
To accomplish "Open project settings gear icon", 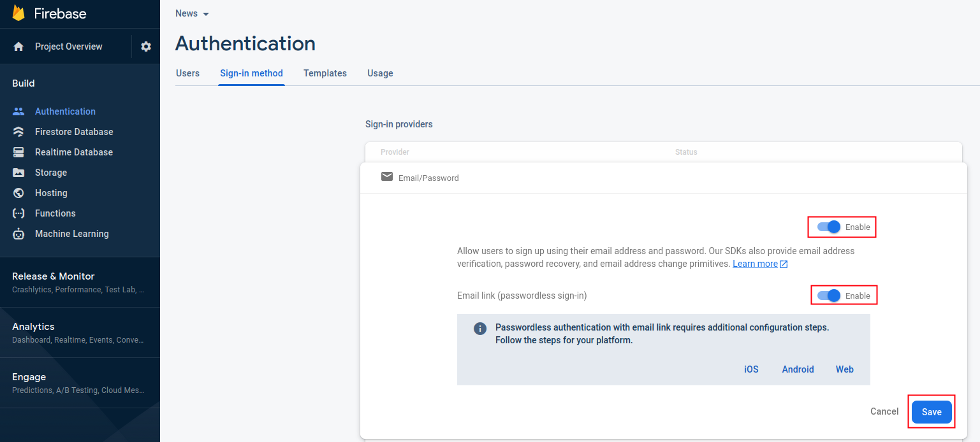I will (146, 46).
